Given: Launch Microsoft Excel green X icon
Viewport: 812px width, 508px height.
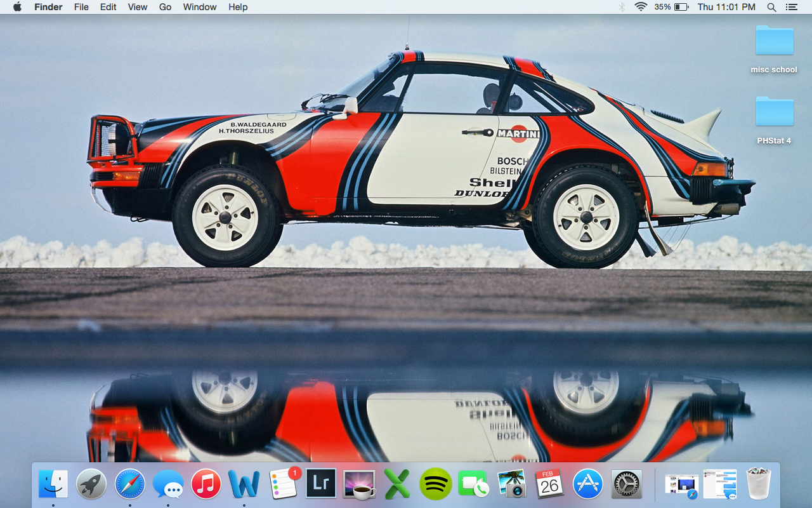Looking at the screenshot, I should [x=397, y=484].
